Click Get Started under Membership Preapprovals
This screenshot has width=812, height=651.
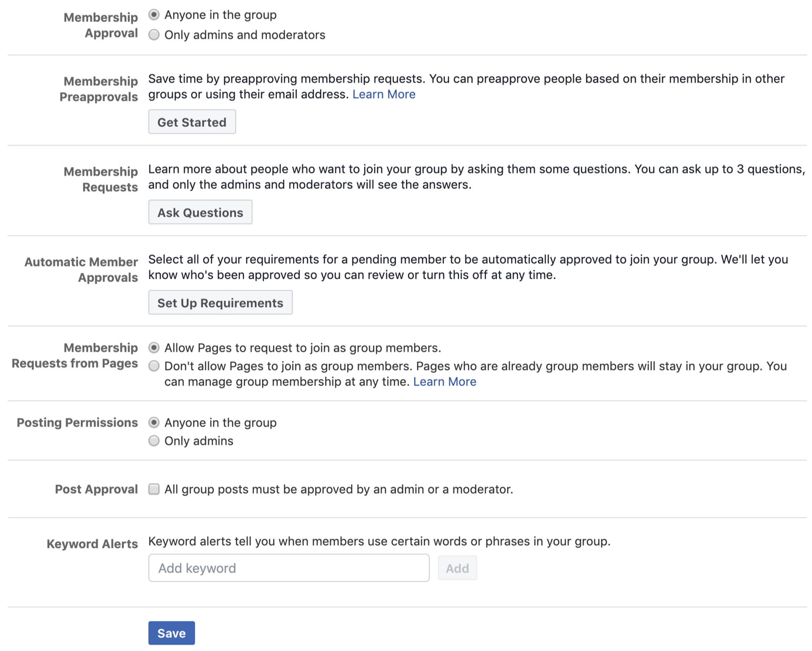(x=192, y=122)
